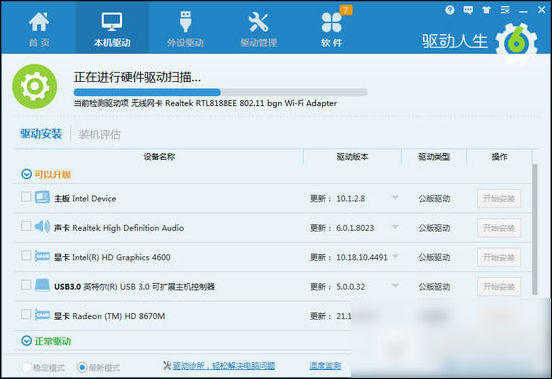Open the 外设驱动 USB plug icon
Image resolution: width=552 pixels, height=379 pixels.
tap(186, 22)
